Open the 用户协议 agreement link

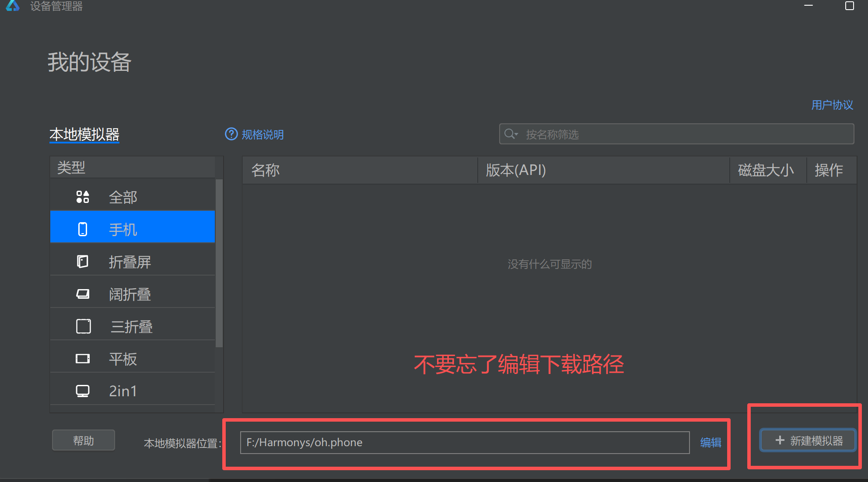[832, 105]
